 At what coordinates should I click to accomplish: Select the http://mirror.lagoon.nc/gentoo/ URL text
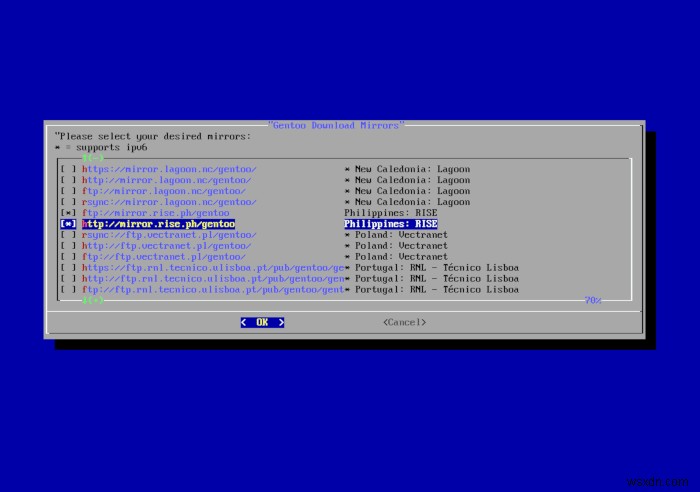167,180
